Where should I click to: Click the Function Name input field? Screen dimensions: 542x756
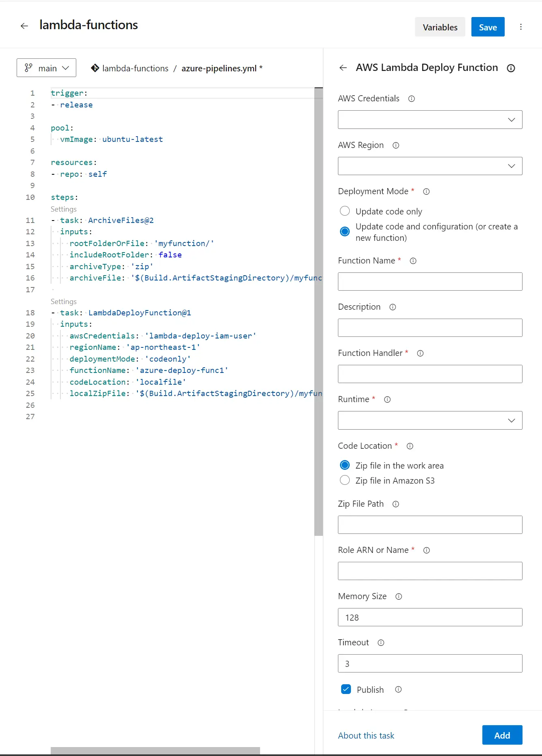coord(430,281)
